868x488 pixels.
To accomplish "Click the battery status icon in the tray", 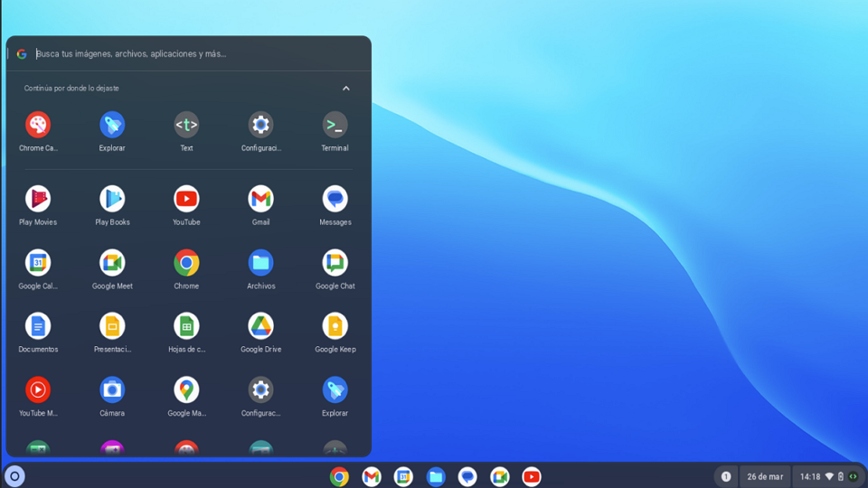I will point(841,476).
